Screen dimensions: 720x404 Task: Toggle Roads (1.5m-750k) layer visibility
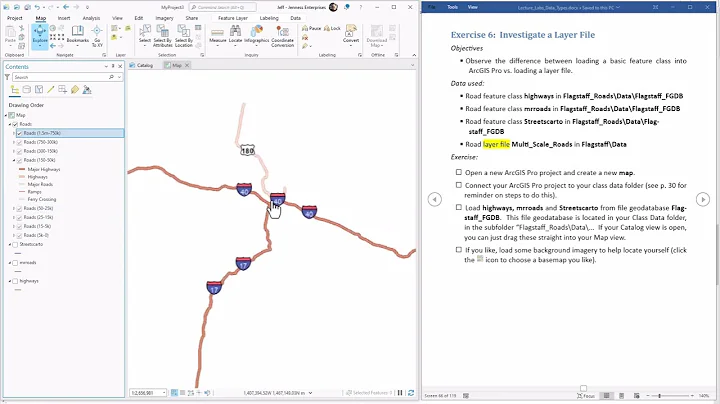20,133
